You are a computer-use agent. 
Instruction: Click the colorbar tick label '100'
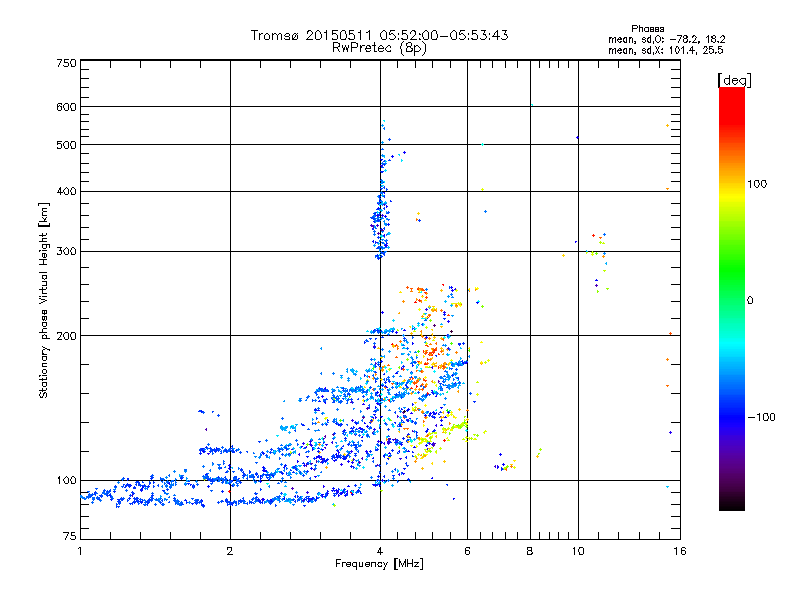(x=757, y=184)
